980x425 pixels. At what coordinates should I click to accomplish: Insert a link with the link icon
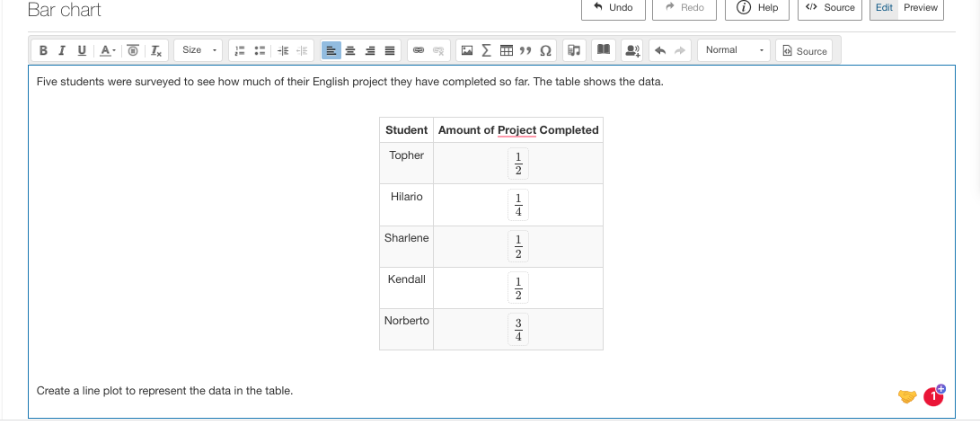[x=419, y=50]
